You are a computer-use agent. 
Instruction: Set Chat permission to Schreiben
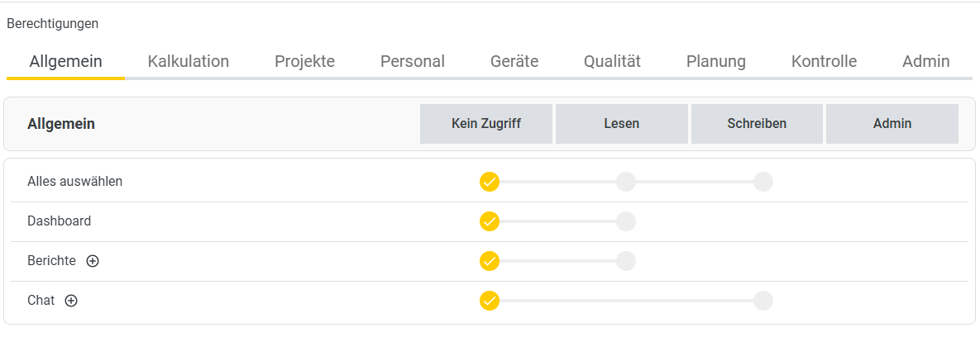click(x=763, y=301)
